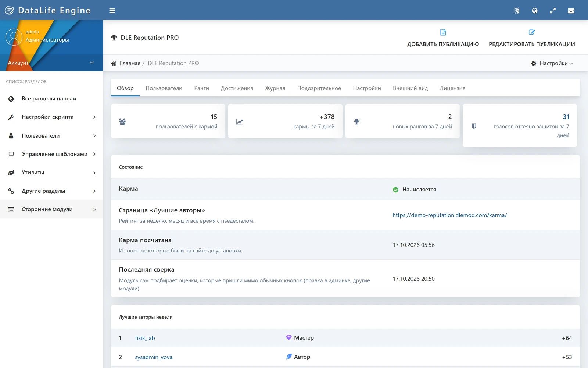Click the DataLife Engine logo

point(47,10)
